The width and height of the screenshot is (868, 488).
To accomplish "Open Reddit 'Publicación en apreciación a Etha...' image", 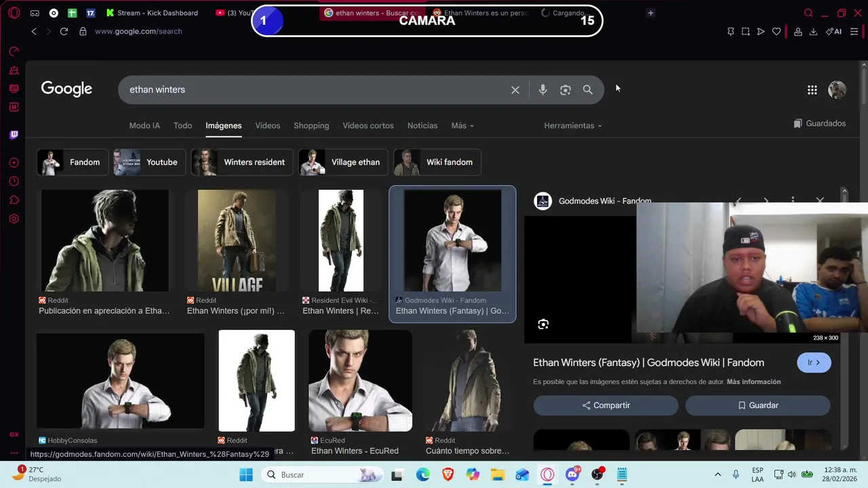I will tap(105, 241).
